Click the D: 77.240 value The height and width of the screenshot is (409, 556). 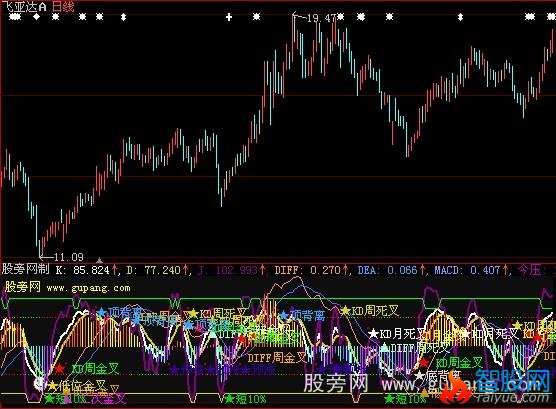point(154,270)
